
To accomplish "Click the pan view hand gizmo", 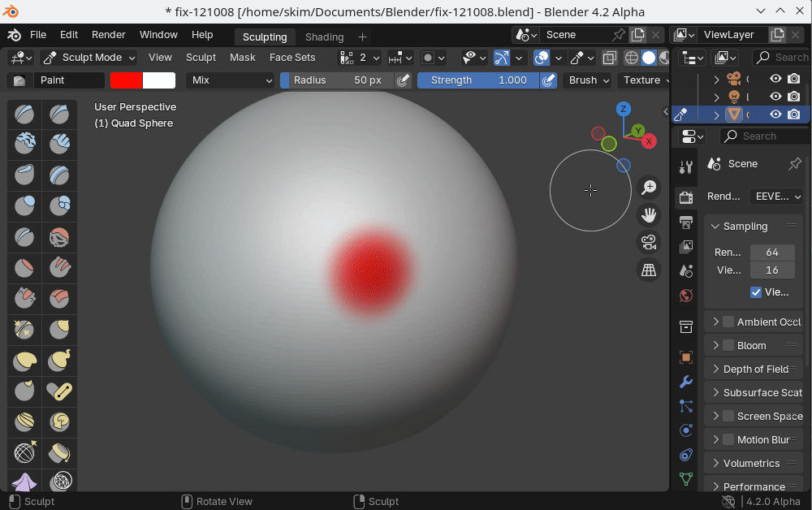I will 648,215.
